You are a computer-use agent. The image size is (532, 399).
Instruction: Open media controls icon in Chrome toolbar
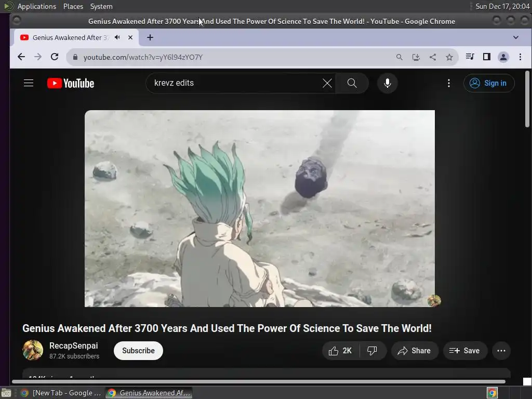click(470, 57)
